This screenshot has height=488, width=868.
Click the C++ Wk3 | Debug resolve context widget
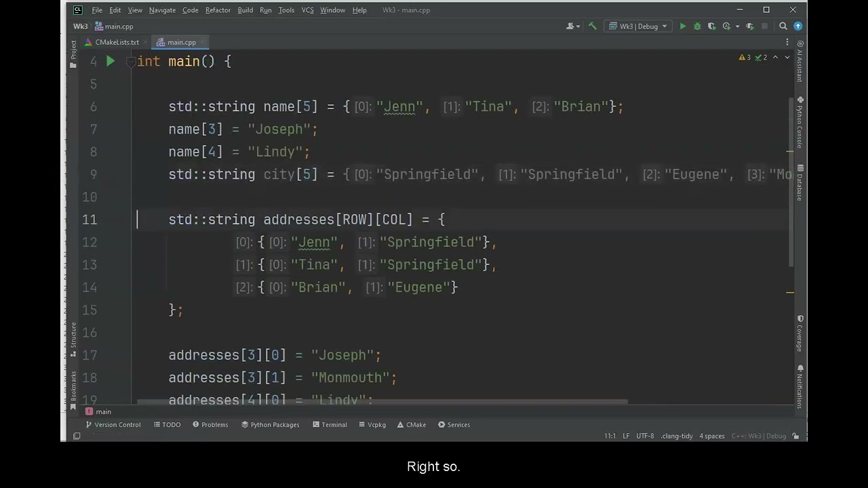(x=759, y=436)
